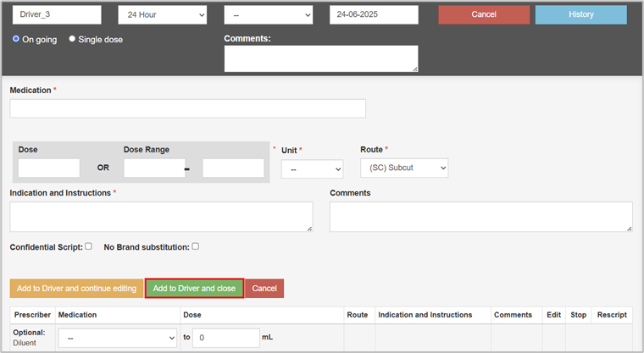Expand the Optional Diluent medication dropdown
The image size is (644, 353).
tap(116, 338)
